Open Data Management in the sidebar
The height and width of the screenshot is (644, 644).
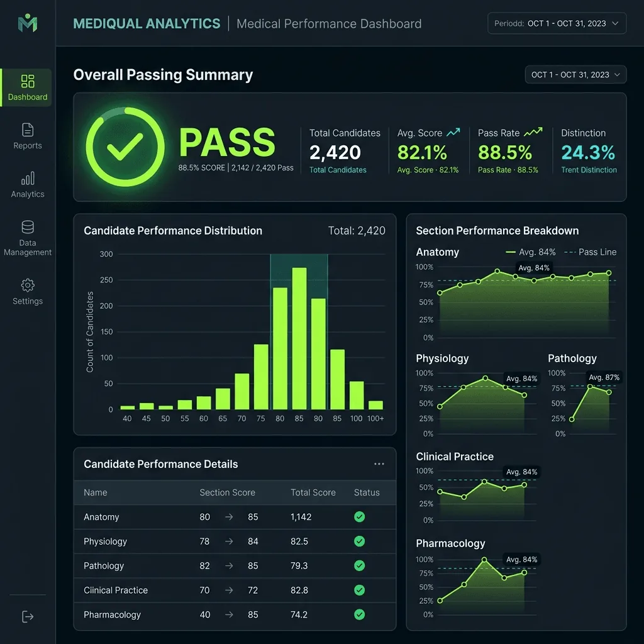(28, 238)
